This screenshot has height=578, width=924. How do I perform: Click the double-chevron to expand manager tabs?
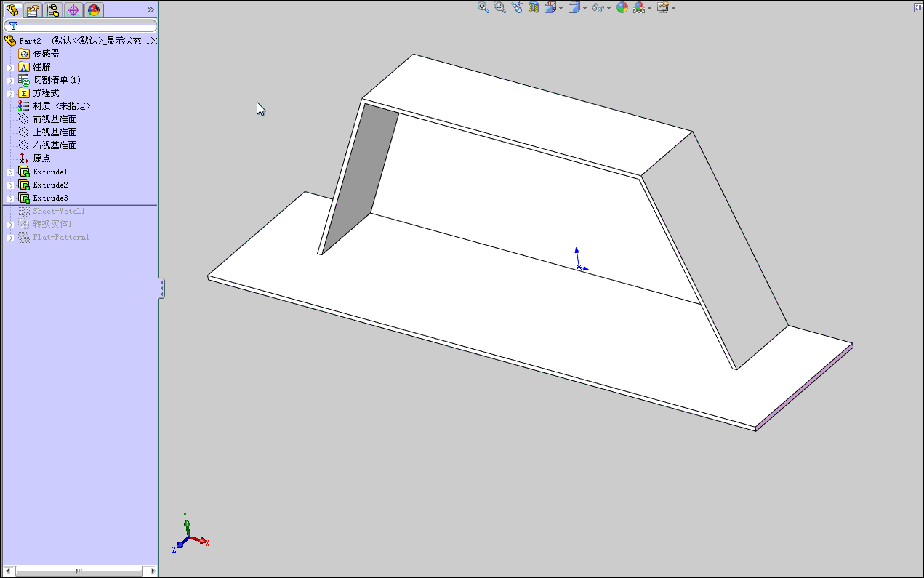pyautogui.click(x=150, y=10)
